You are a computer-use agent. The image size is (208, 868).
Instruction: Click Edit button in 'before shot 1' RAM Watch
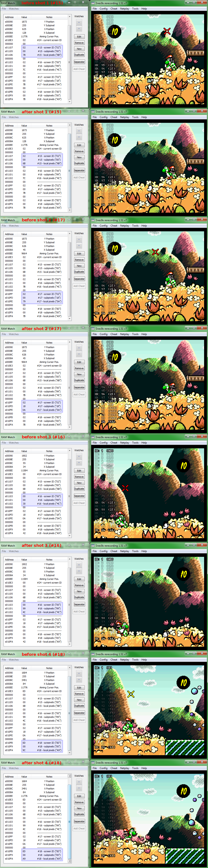coord(79,37)
